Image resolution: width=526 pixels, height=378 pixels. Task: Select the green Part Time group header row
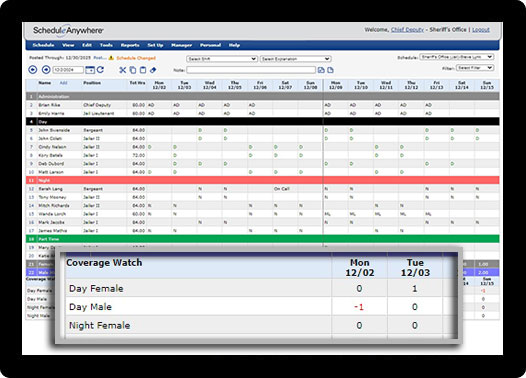[x=263, y=239]
